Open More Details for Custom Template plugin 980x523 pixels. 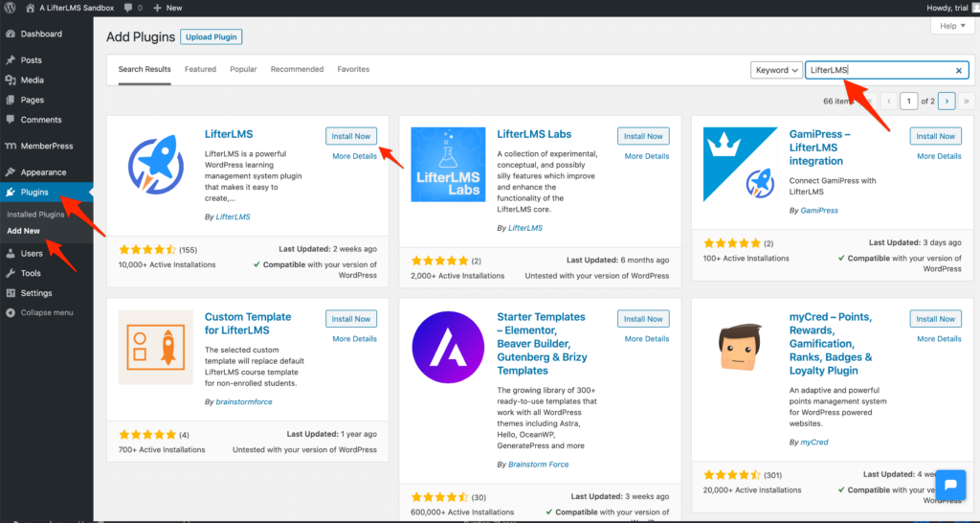354,339
